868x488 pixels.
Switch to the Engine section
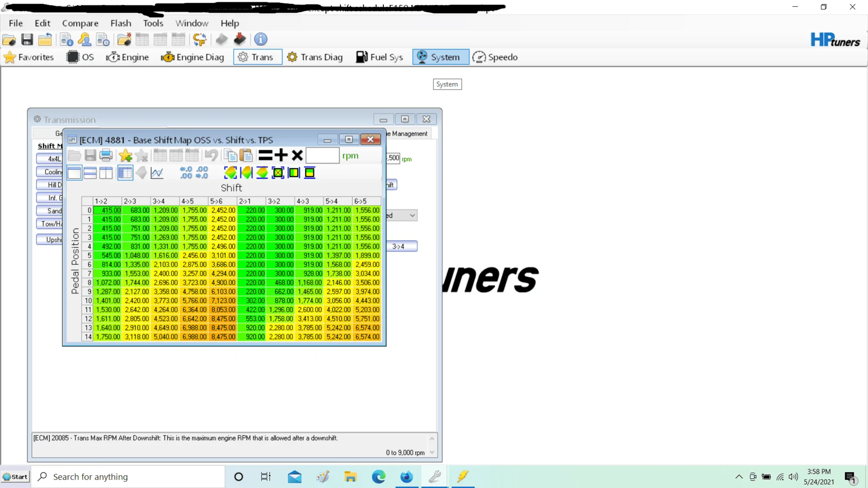pyautogui.click(x=127, y=57)
